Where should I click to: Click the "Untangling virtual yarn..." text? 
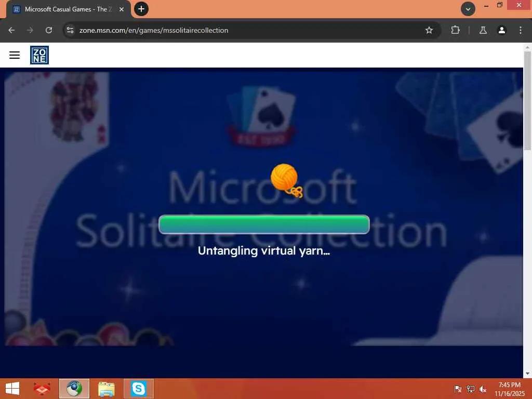pos(263,251)
